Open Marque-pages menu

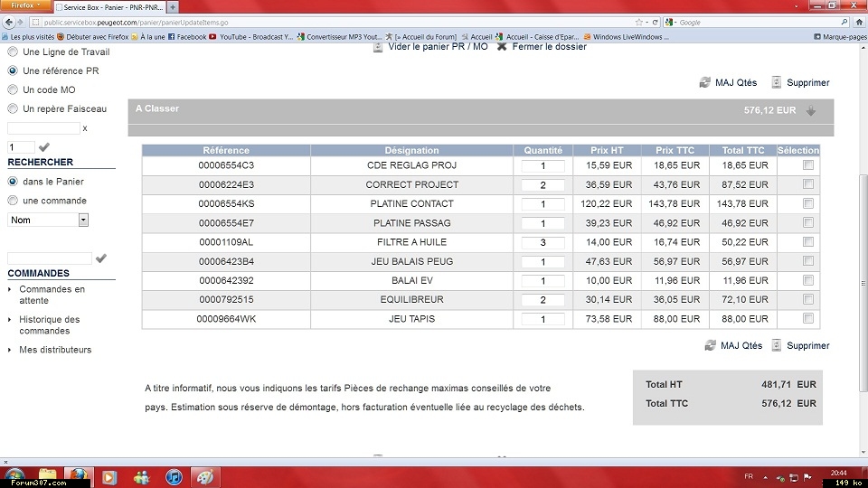pos(840,37)
